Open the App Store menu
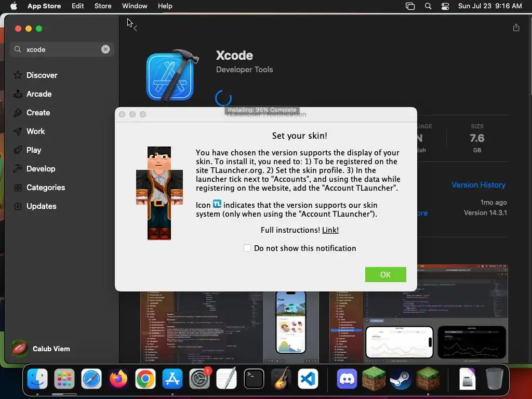This screenshot has width=532, height=399. coord(44,6)
